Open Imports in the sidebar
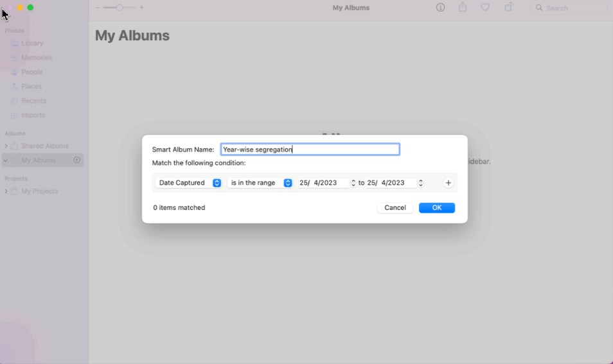Viewport: 613px width, 364px height. 33,116
